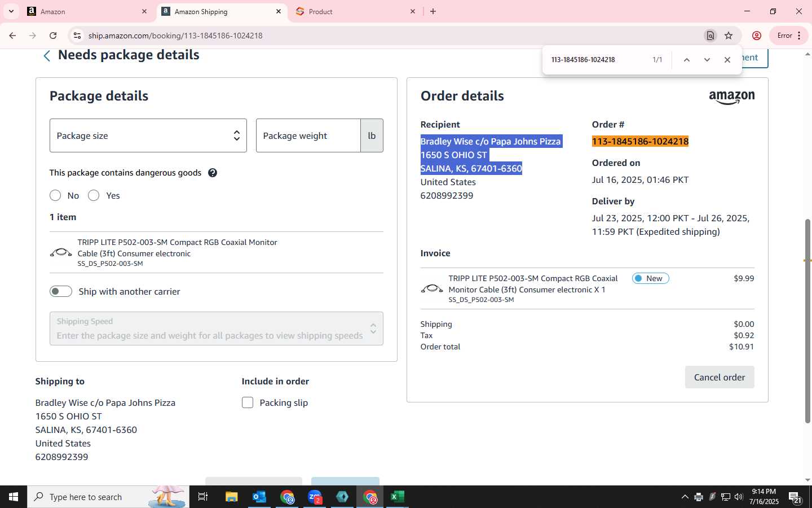
Task: Open the Error browser menu button
Action: pos(788,36)
